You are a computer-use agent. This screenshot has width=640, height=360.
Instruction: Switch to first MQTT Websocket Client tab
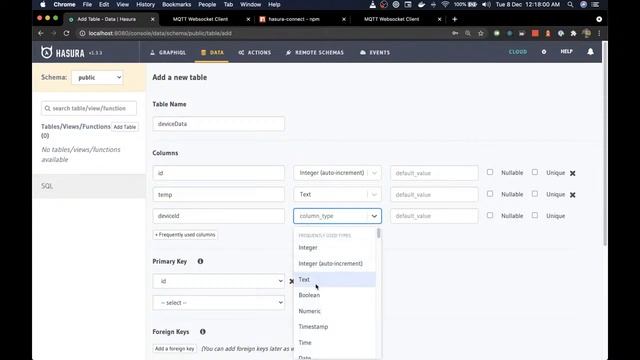tap(200, 19)
